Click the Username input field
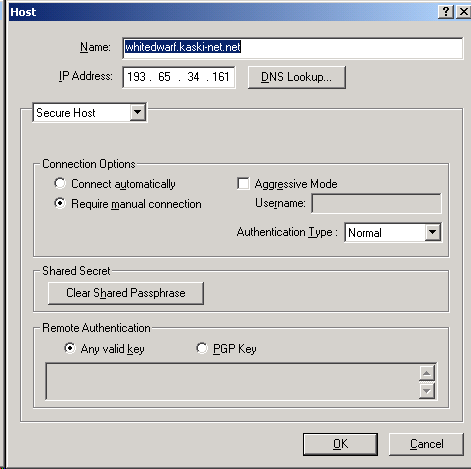The image size is (471, 469). [x=376, y=203]
